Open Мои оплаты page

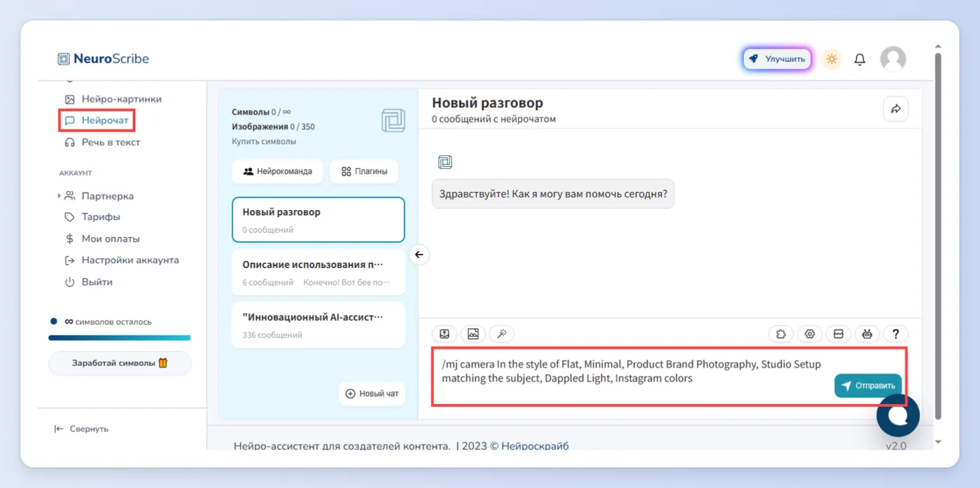coord(101,239)
